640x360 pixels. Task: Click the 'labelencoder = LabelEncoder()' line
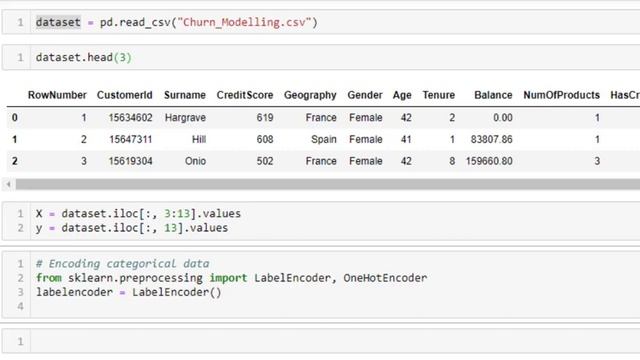[x=129, y=292]
